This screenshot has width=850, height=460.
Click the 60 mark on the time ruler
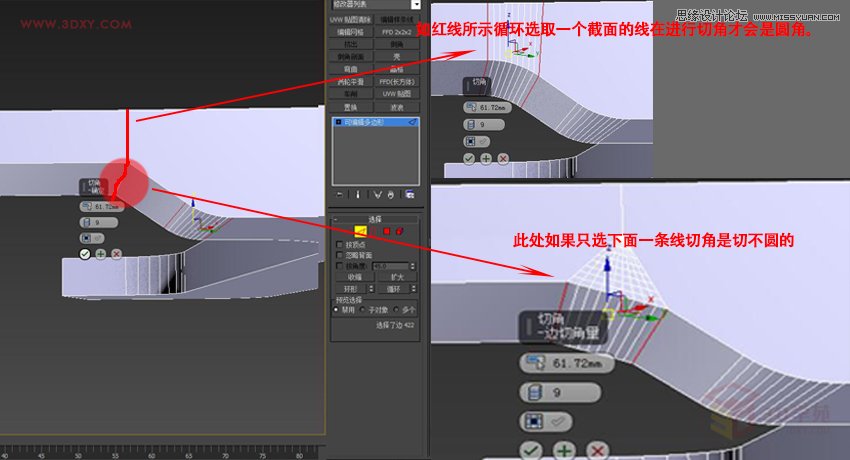(151, 456)
